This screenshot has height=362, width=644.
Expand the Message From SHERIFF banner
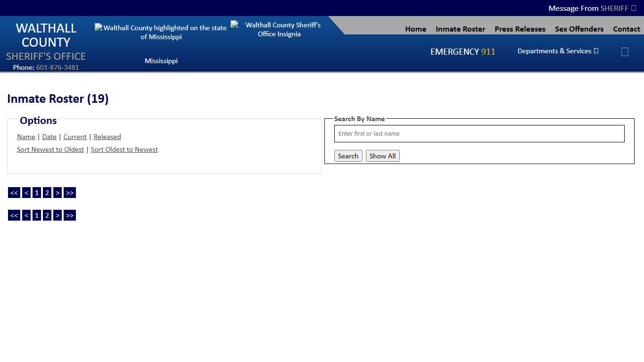(x=592, y=8)
